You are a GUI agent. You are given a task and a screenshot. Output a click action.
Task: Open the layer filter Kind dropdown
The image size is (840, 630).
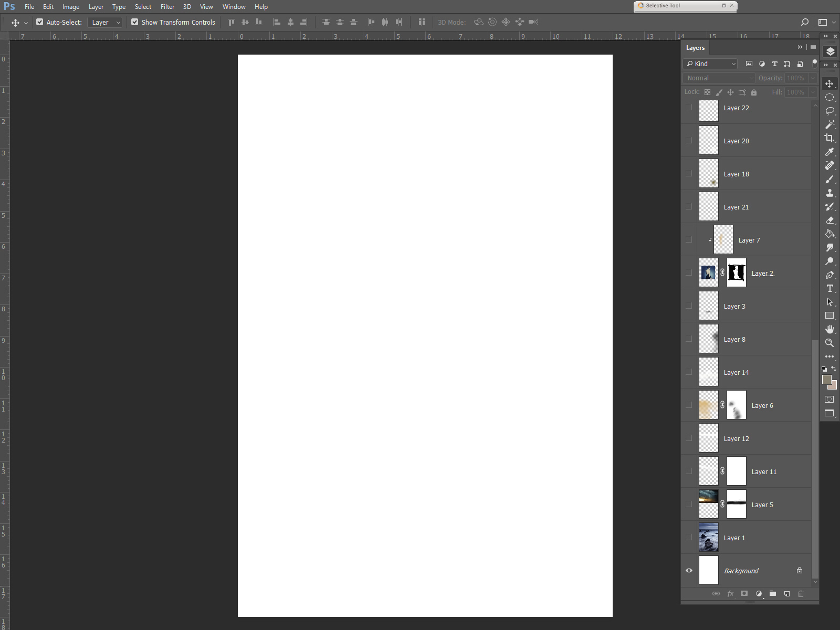(710, 64)
